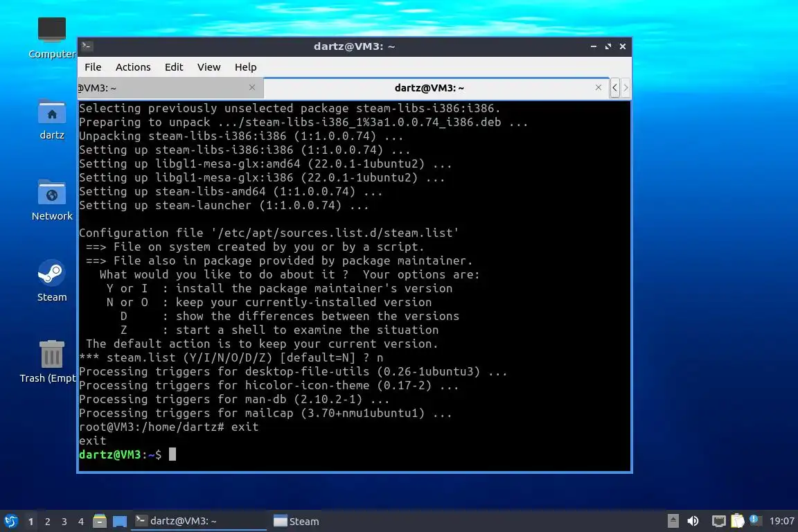
Task: Open the network connection tray icon
Action: click(x=718, y=521)
